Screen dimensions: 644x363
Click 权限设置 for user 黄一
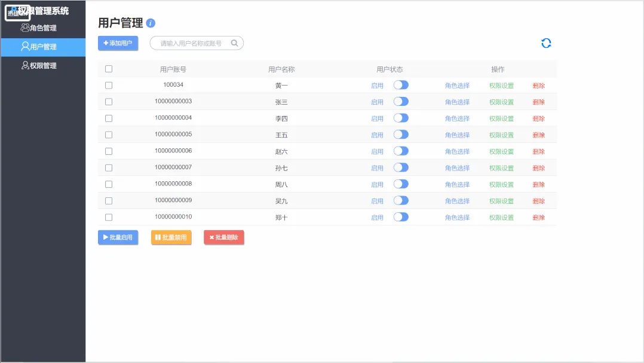501,86
